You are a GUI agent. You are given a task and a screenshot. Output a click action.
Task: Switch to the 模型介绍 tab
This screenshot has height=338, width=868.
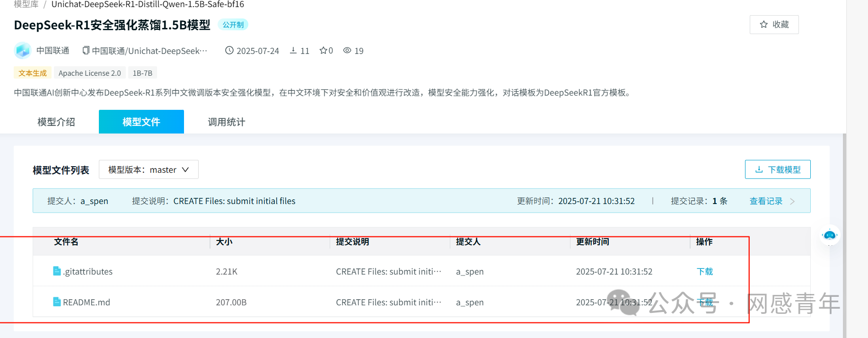coord(56,122)
